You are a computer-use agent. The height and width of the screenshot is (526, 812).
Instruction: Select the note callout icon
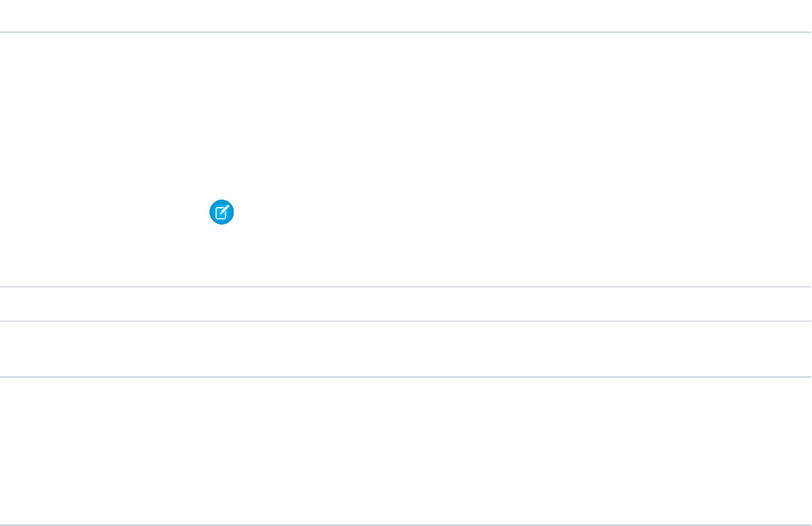(x=221, y=213)
